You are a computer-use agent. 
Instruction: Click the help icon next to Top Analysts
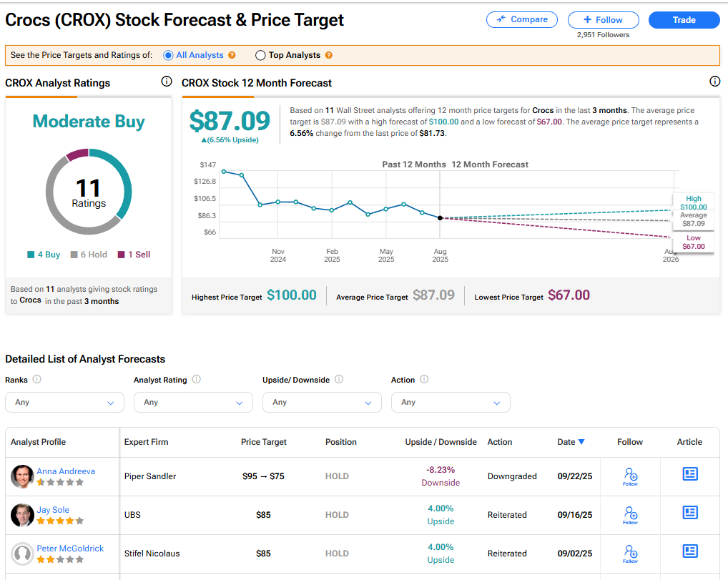click(x=329, y=55)
